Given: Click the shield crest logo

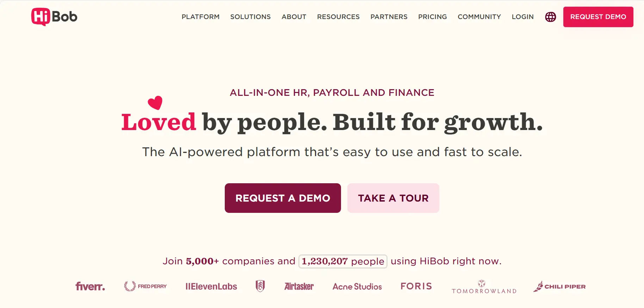Looking at the screenshot, I should click(x=260, y=286).
